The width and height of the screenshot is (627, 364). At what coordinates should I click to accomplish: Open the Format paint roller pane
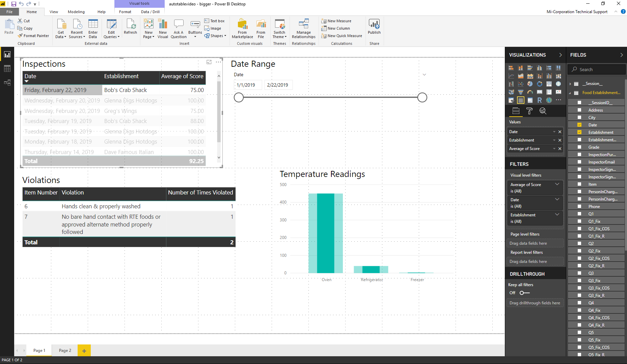[x=529, y=111]
